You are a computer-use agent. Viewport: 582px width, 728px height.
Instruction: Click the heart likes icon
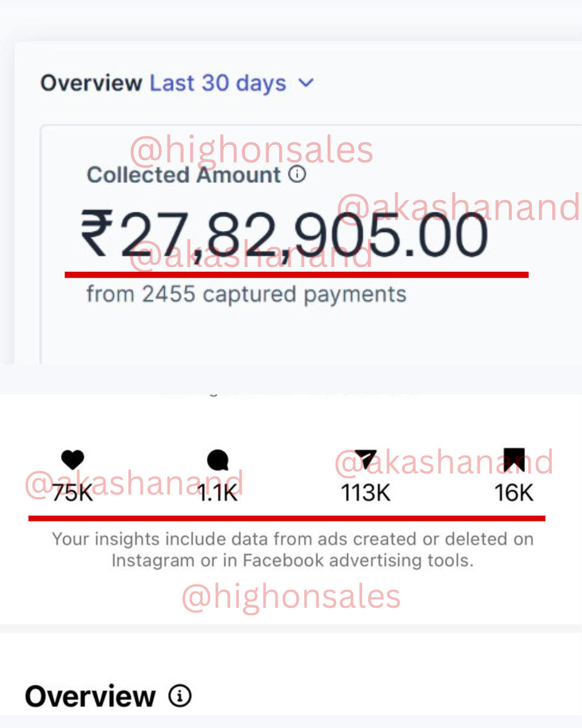(x=73, y=459)
